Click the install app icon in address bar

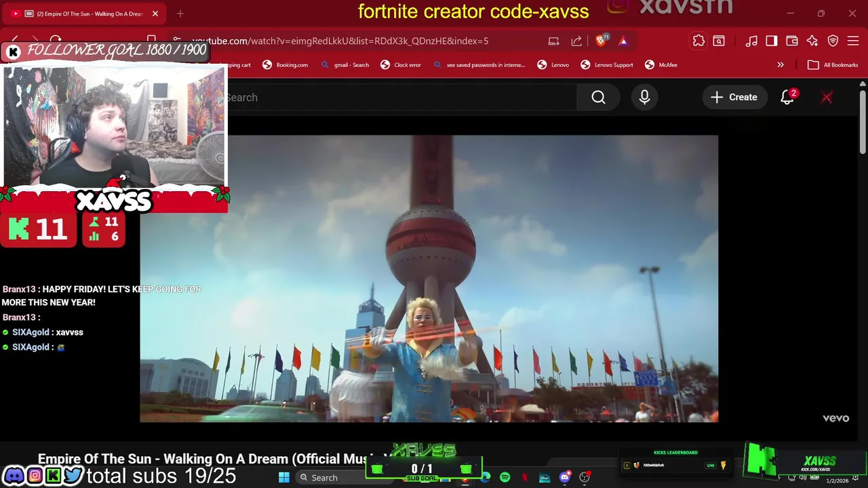[x=554, y=41]
